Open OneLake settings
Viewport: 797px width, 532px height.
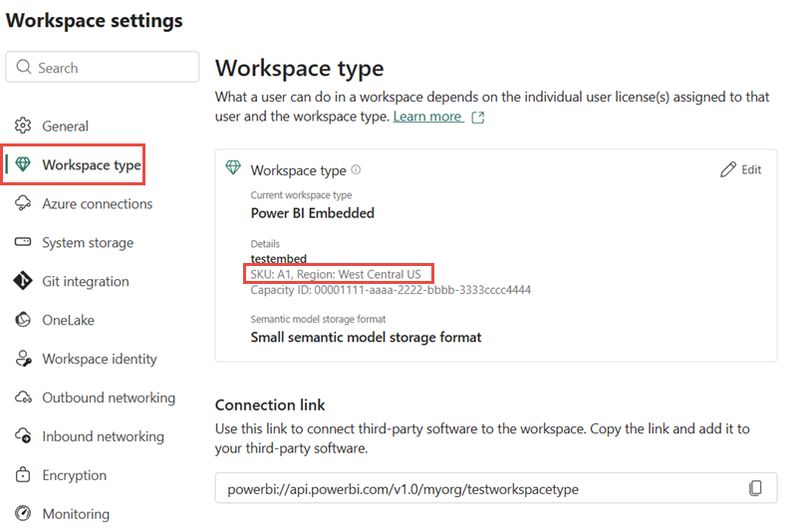point(68,320)
